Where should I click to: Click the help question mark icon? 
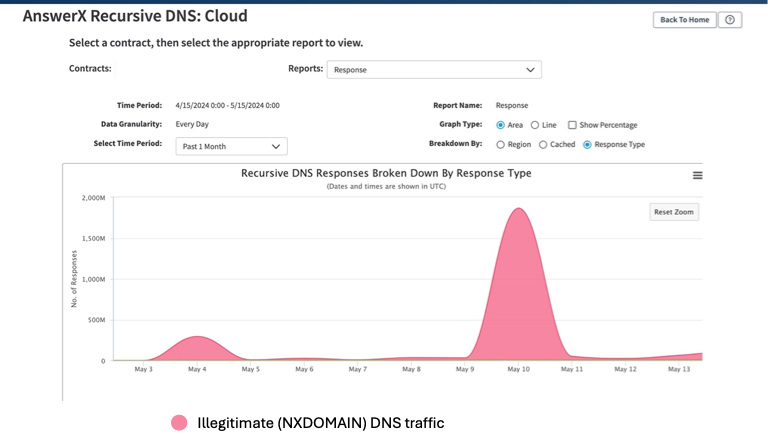point(730,20)
